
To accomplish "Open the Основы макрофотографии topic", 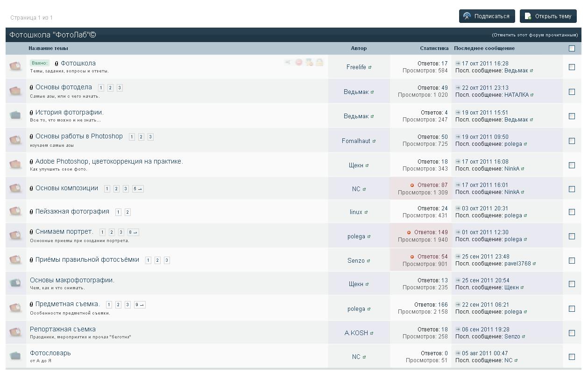I will [72, 280].
